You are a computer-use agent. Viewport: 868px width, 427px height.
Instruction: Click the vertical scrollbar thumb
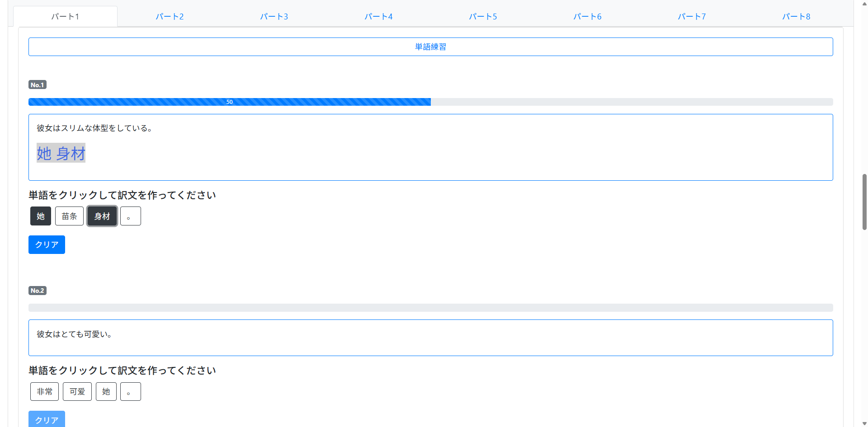864,202
